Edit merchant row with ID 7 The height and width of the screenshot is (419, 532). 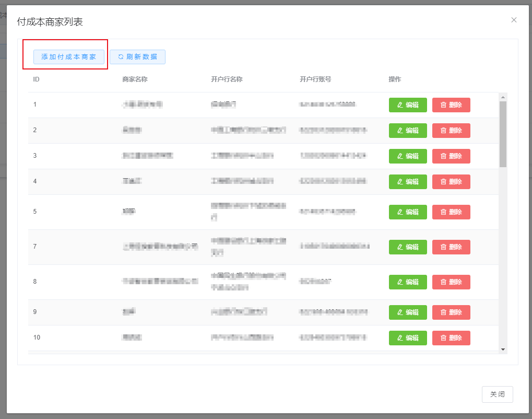tap(408, 247)
